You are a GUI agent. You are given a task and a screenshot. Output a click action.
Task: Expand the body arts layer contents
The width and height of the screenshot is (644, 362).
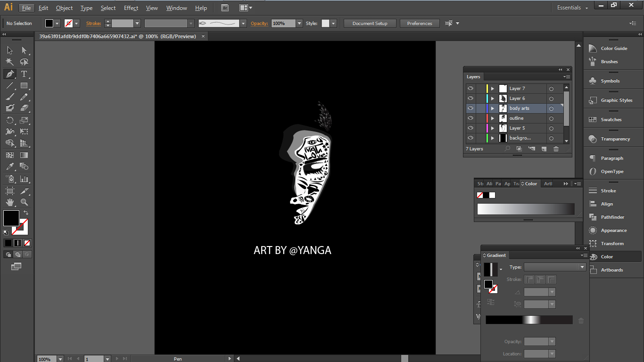pyautogui.click(x=492, y=108)
